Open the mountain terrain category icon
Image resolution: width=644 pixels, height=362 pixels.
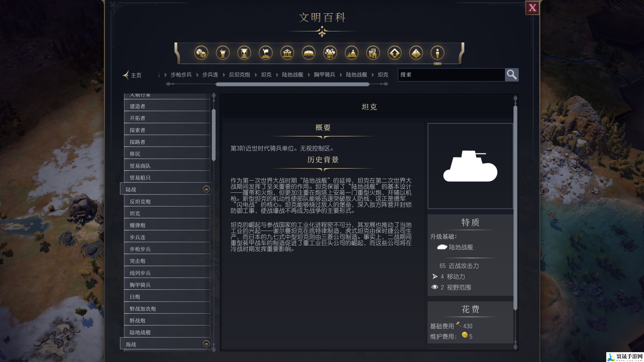pos(352,53)
